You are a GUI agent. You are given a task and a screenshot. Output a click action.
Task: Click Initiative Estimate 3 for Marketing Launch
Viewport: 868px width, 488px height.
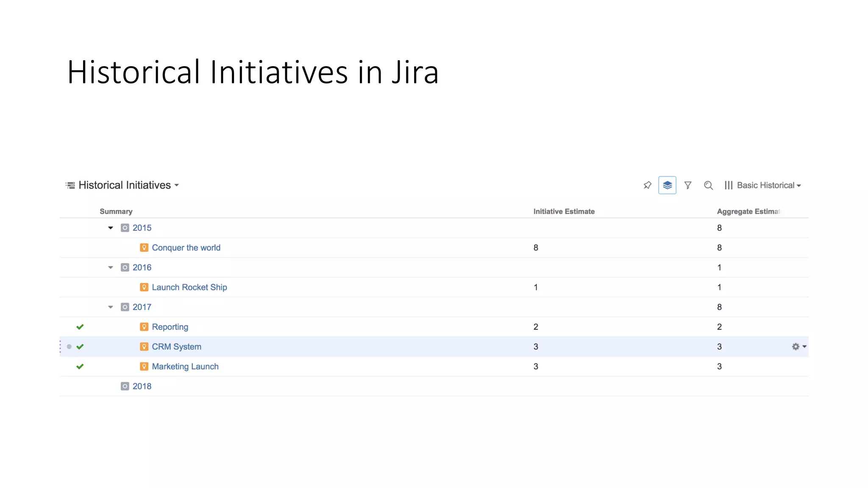pos(536,366)
